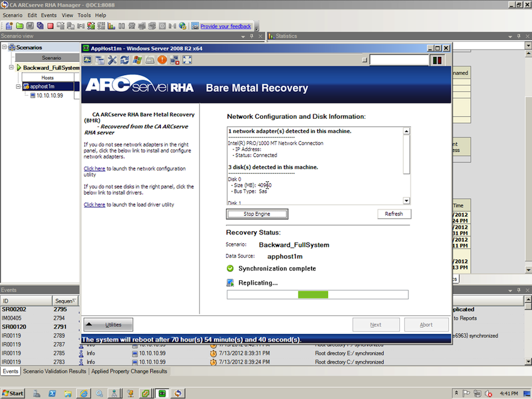Click the Next button
532x399 pixels.
(x=376, y=325)
